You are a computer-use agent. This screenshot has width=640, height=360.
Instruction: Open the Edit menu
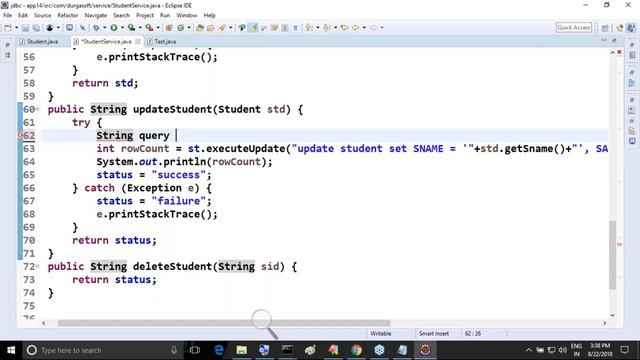click(23, 15)
